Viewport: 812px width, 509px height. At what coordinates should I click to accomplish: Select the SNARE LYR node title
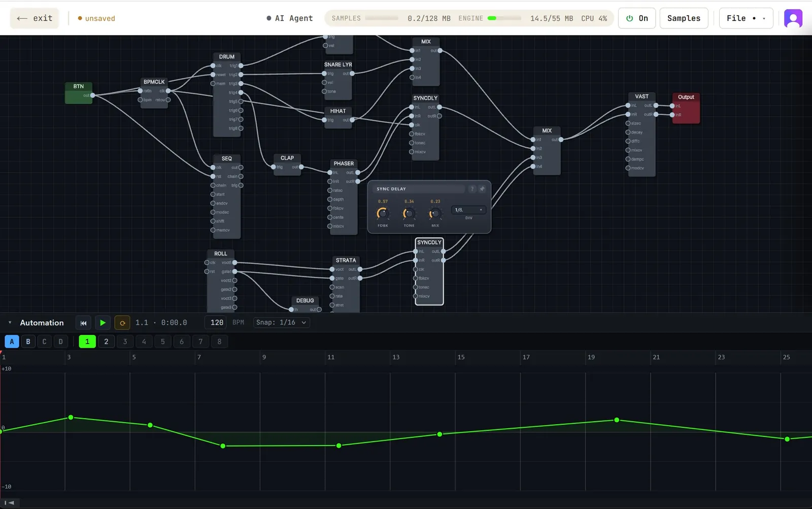pos(338,64)
